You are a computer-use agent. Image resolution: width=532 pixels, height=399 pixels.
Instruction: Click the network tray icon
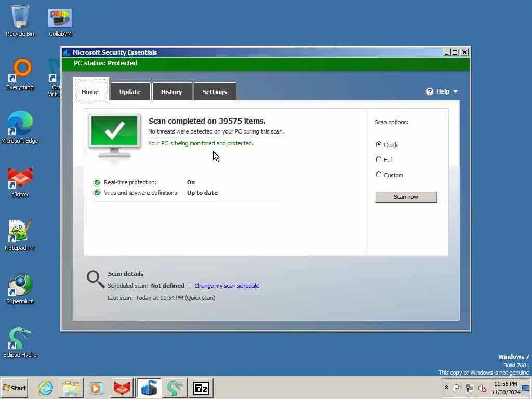click(470, 388)
